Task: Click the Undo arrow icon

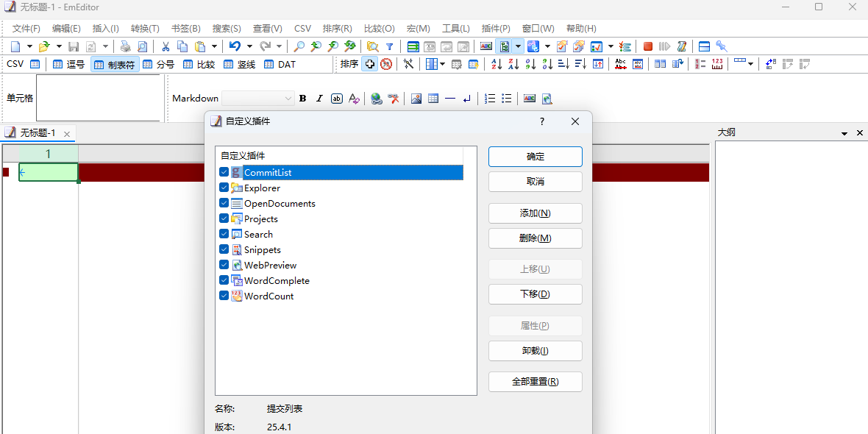Action: pos(234,46)
